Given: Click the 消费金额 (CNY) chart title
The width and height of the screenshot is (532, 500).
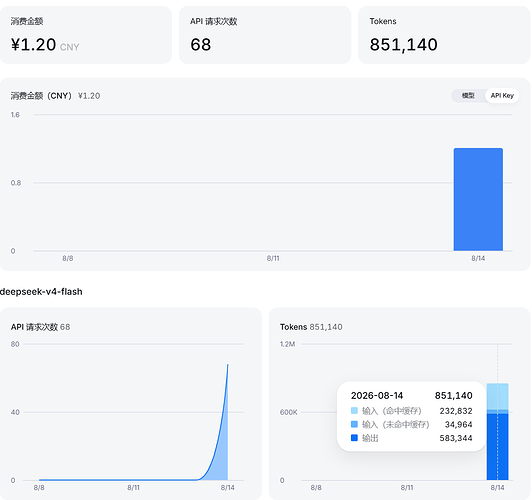Looking at the screenshot, I should click(41, 96).
